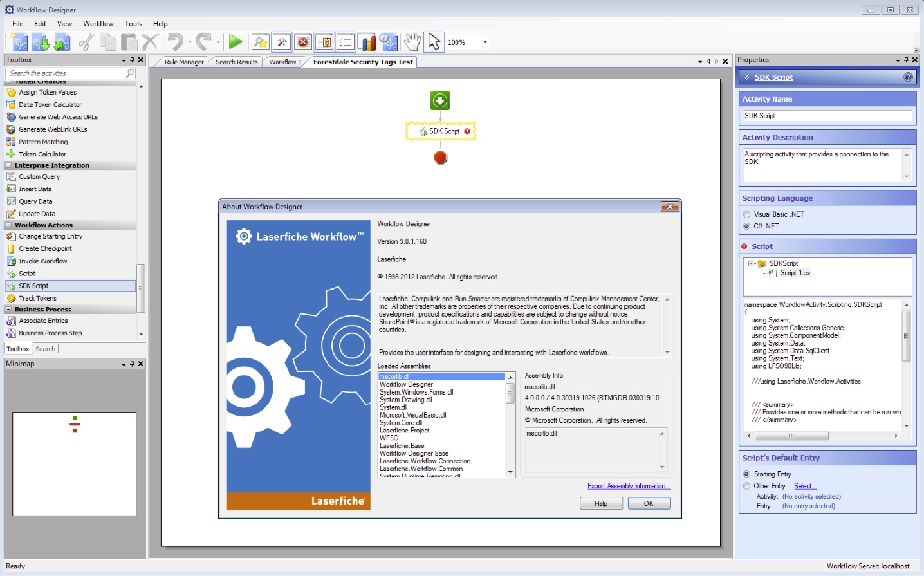Click the green start node on canvas
This screenshot has width=924, height=576.
tap(440, 100)
